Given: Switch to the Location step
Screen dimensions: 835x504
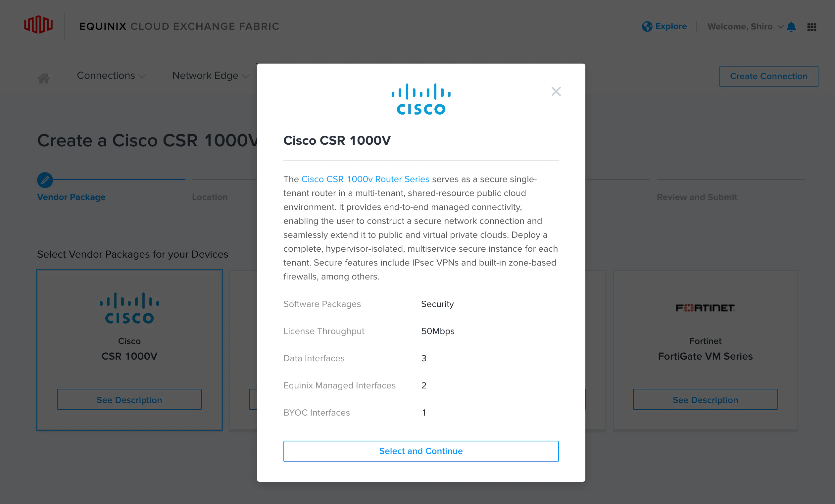Looking at the screenshot, I should coord(210,197).
